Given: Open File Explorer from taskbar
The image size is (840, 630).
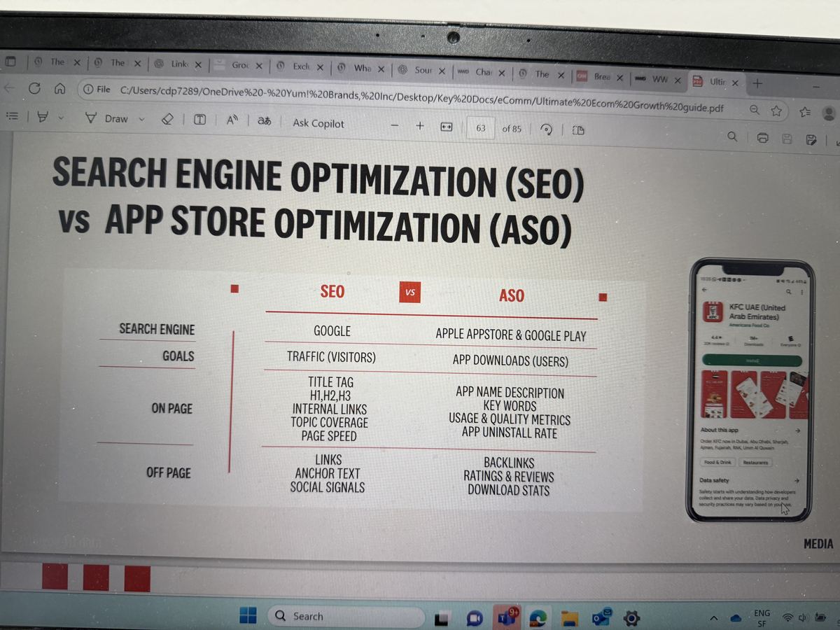Looking at the screenshot, I should tap(569, 618).
